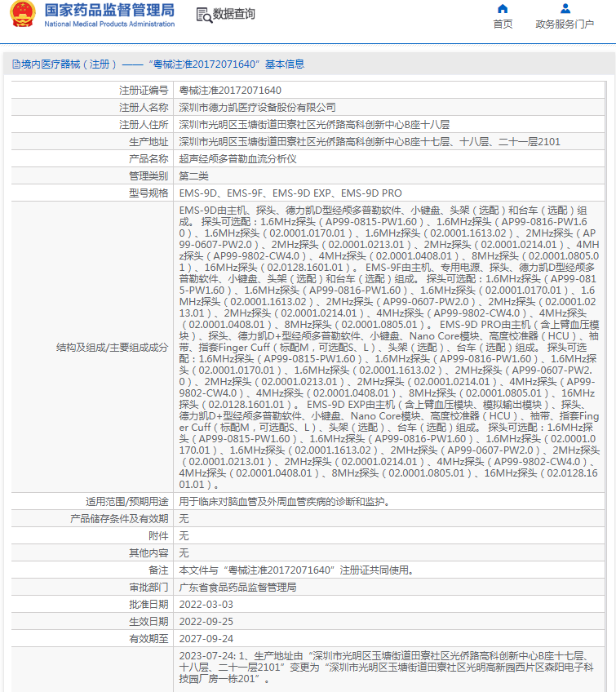Select the 备注 label cell

coord(92,570)
